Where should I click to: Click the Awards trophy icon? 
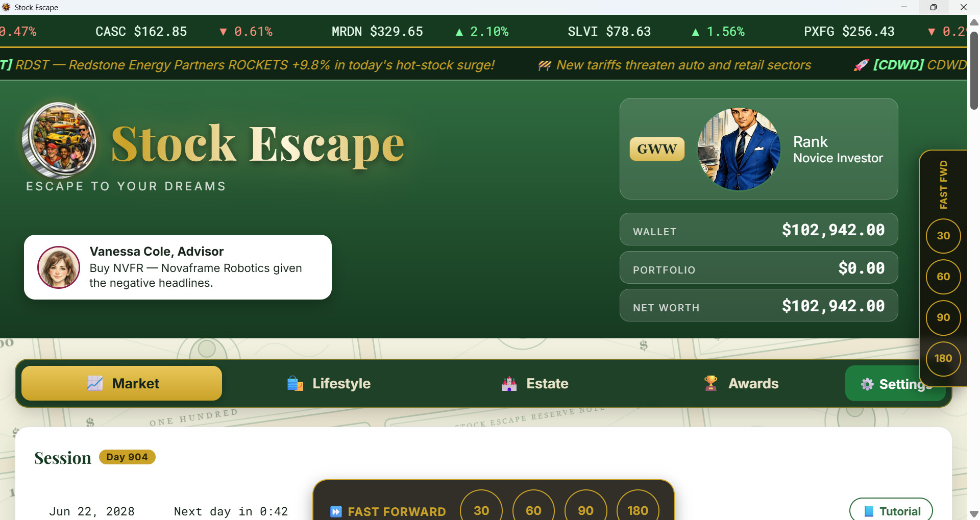point(710,383)
